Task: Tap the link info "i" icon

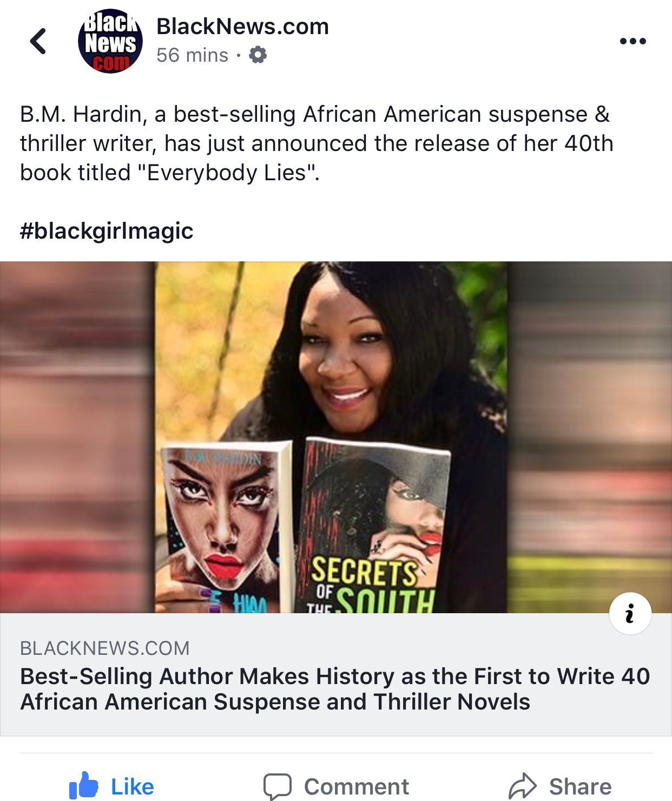Action: [x=630, y=614]
